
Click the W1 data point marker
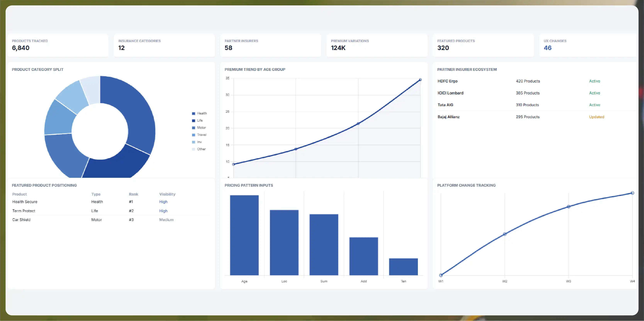coord(441,275)
